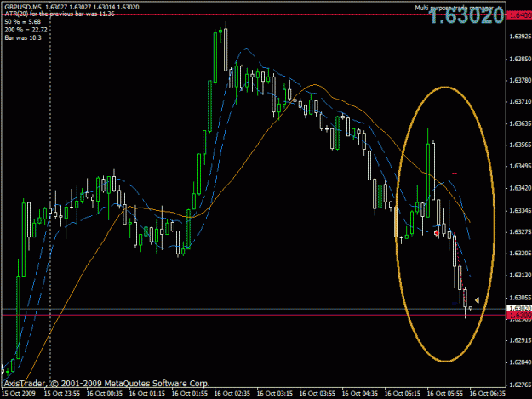Click the red 1.63000 price tag on the price scale

(x=519, y=315)
